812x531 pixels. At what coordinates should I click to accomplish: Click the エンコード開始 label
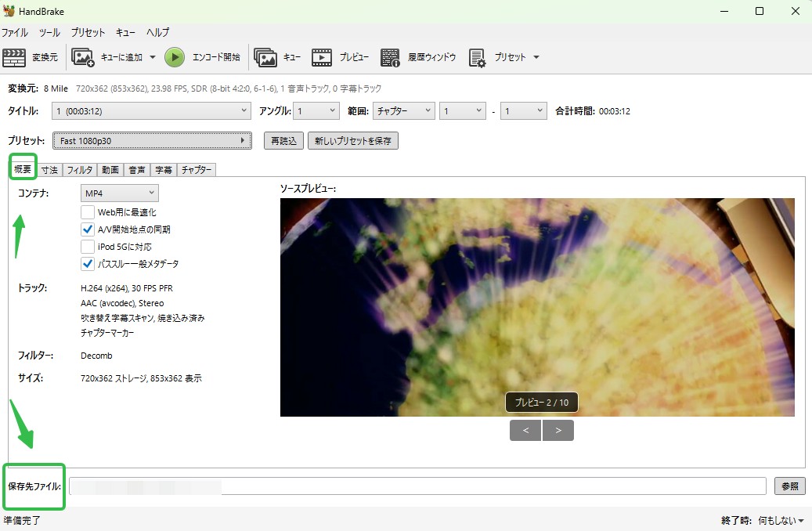coord(216,57)
